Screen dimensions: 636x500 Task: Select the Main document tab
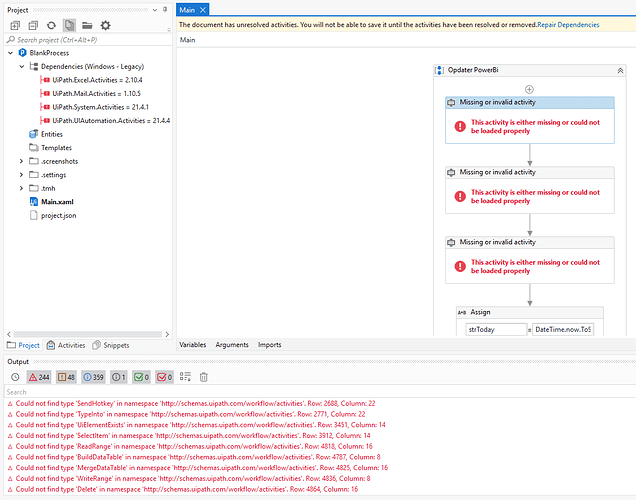tap(187, 10)
